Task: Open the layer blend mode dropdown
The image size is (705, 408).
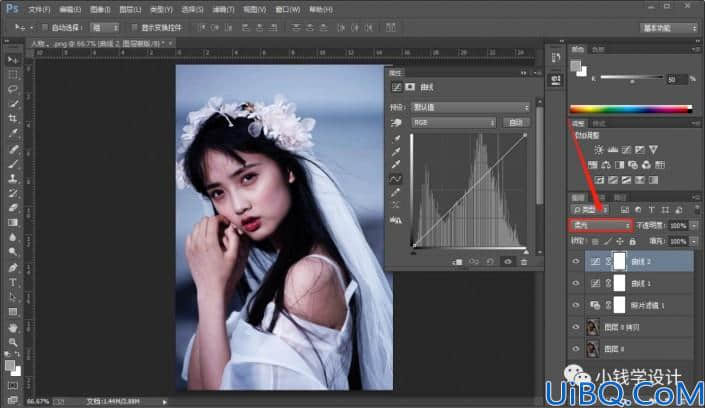Action: tap(601, 225)
